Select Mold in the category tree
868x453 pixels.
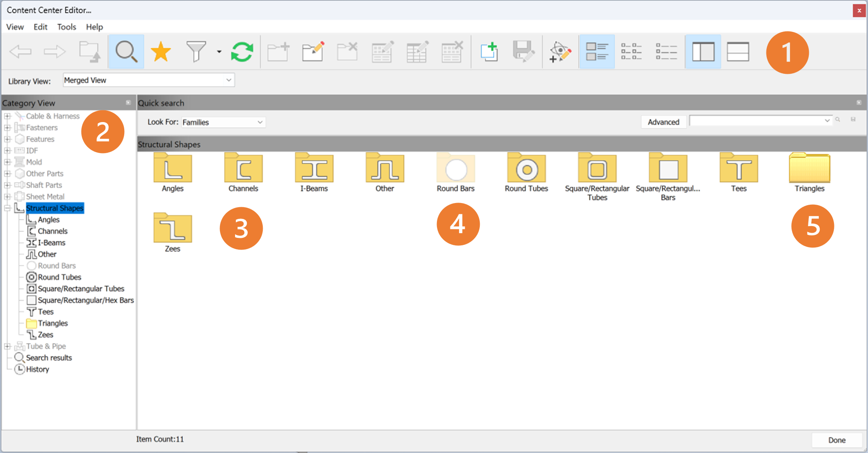[34, 162]
